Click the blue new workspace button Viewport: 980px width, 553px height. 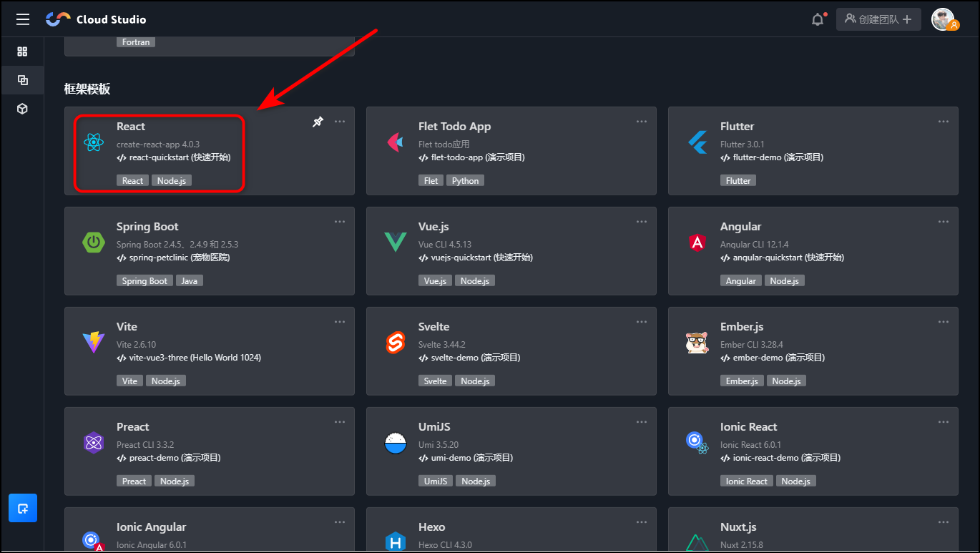click(23, 508)
